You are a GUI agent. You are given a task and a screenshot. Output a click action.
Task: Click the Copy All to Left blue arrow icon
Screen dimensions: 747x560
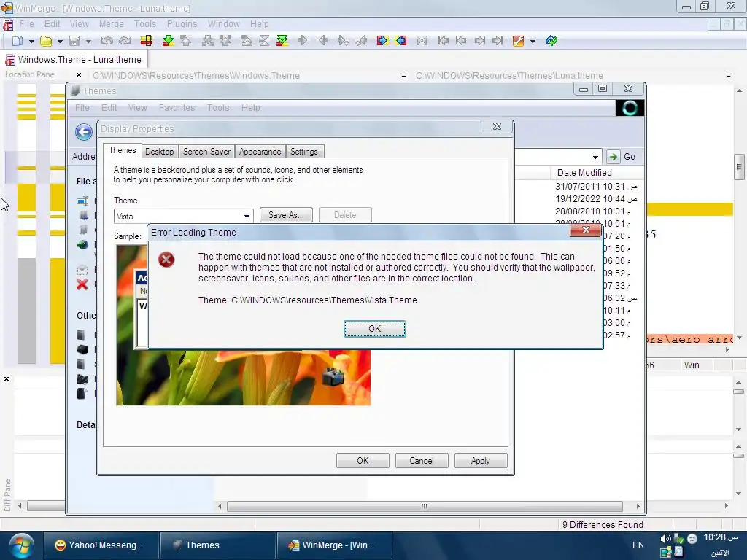pyautogui.click(x=400, y=41)
